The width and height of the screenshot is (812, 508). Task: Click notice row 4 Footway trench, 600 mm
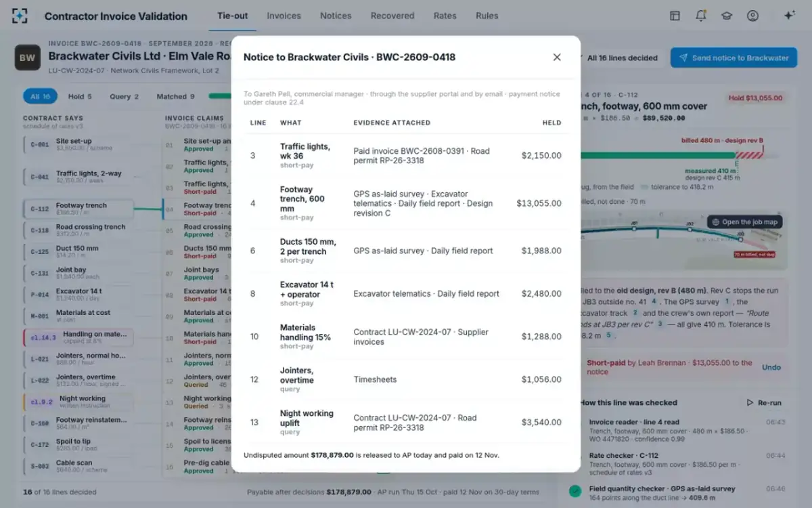point(406,203)
